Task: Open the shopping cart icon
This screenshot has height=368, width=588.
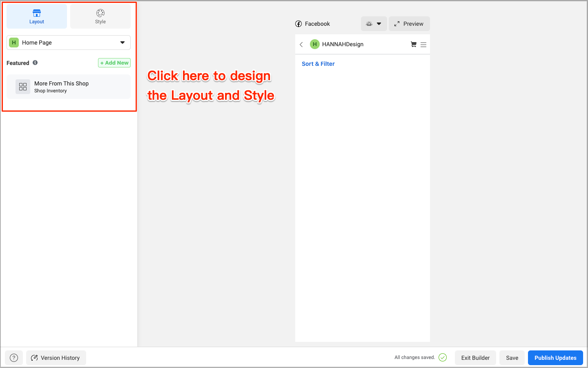Action: coord(413,44)
